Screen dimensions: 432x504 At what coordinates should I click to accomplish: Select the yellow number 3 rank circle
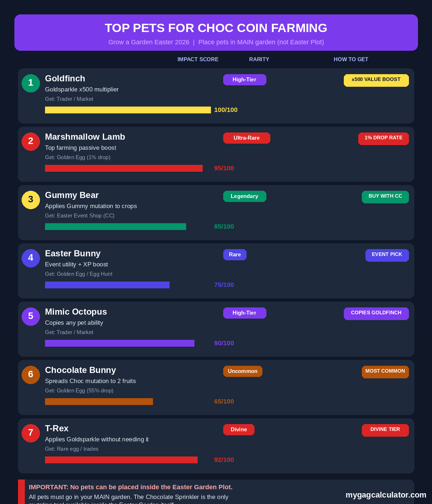(31, 200)
